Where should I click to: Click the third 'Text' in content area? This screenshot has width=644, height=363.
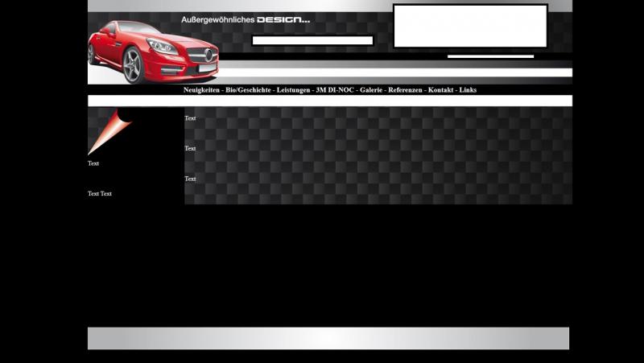point(190,179)
